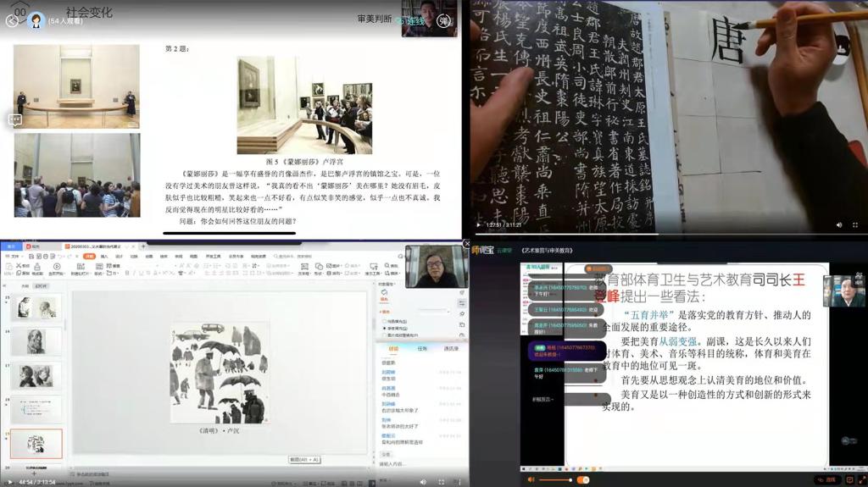Open the 视图 ribbon tab
Viewport: 868px width, 487px height.
[x=194, y=257]
